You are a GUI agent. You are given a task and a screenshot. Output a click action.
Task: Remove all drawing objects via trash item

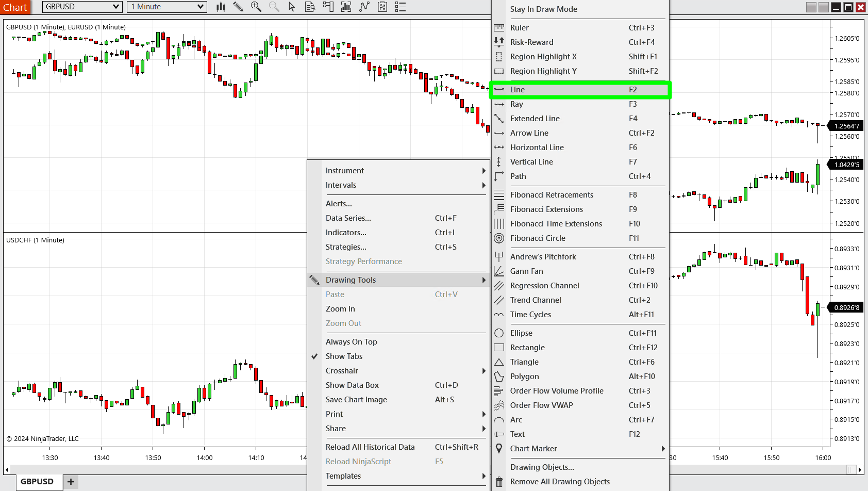click(x=560, y=482)
